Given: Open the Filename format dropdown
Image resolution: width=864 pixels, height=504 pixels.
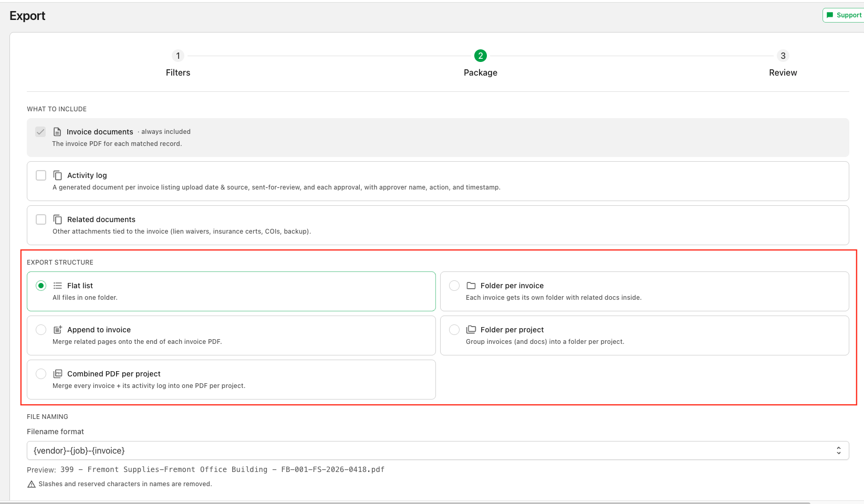Looking at the screenshot, I should coord(438,450).
